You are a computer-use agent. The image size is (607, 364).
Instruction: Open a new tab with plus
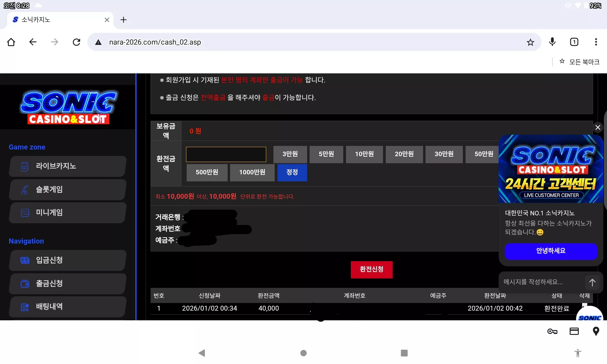coord(124,20)
